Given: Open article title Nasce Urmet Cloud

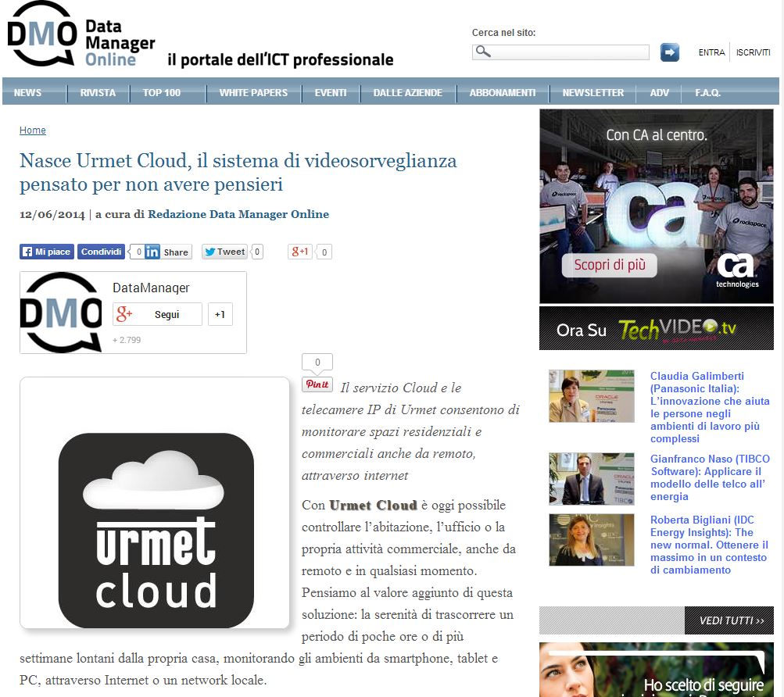Looking at the screenshot, I should (x=238, y=173).
